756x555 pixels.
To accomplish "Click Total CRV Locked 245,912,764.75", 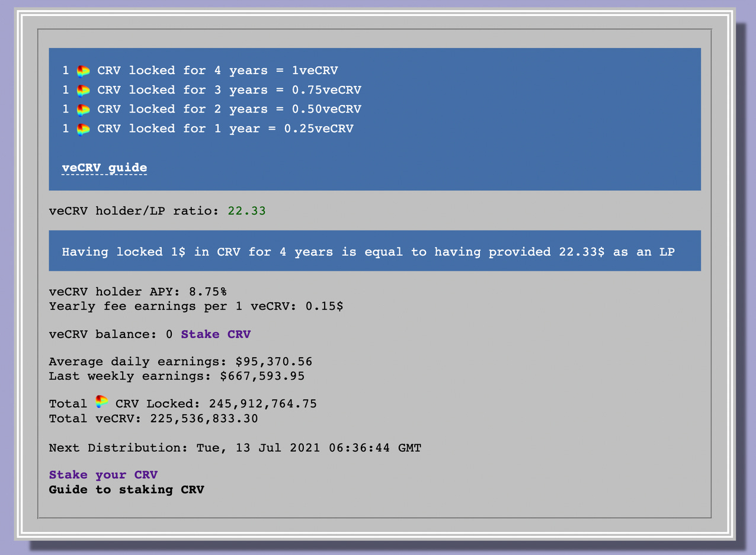I will click(263, 404).
